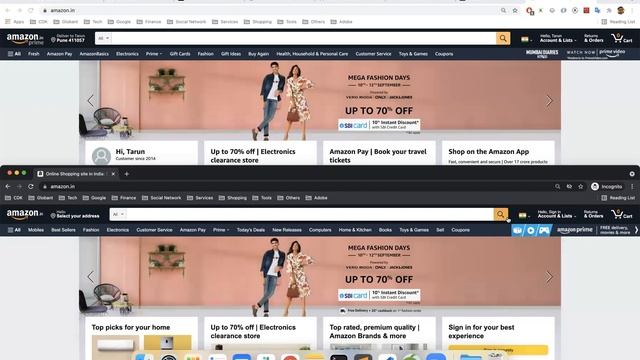Open the All search category dropdown in upper window

tap(104, 38)
